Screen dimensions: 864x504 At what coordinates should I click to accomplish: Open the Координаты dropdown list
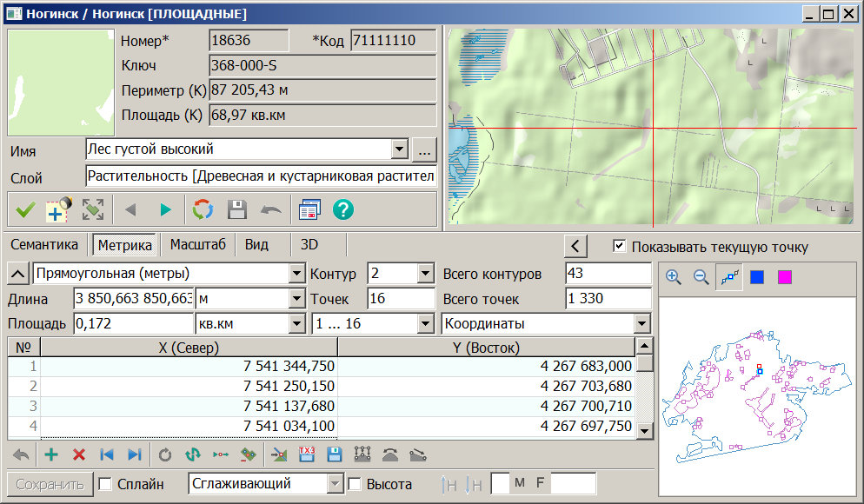(x=642, y=324)
